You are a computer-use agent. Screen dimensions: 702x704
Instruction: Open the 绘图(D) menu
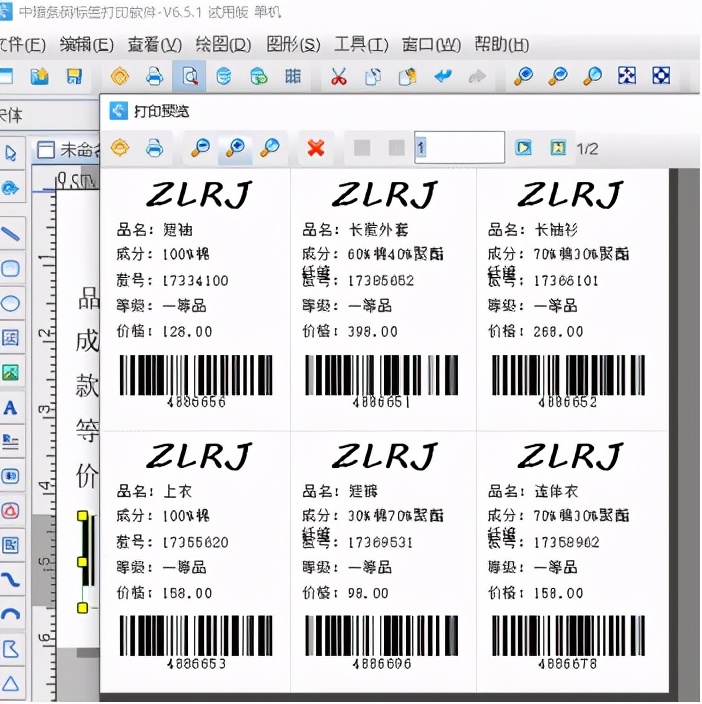coord(224,44)
